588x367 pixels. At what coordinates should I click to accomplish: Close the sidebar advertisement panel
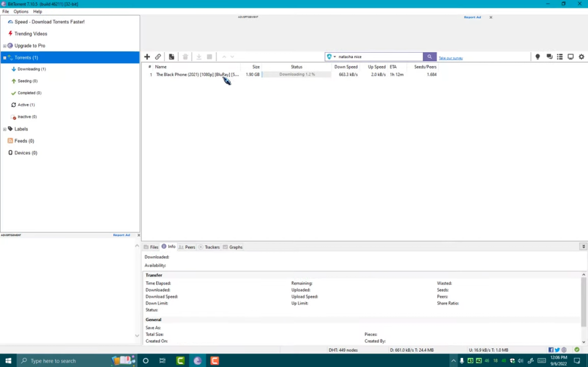tap(139, 235)
